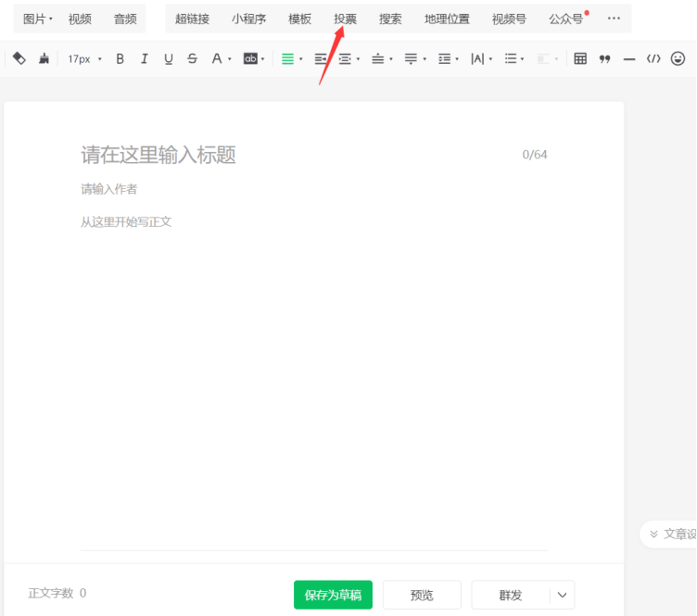Click the two-side indent icon
Image resolution: width=697 pixels, height=616 pixels.
(321, 58)
